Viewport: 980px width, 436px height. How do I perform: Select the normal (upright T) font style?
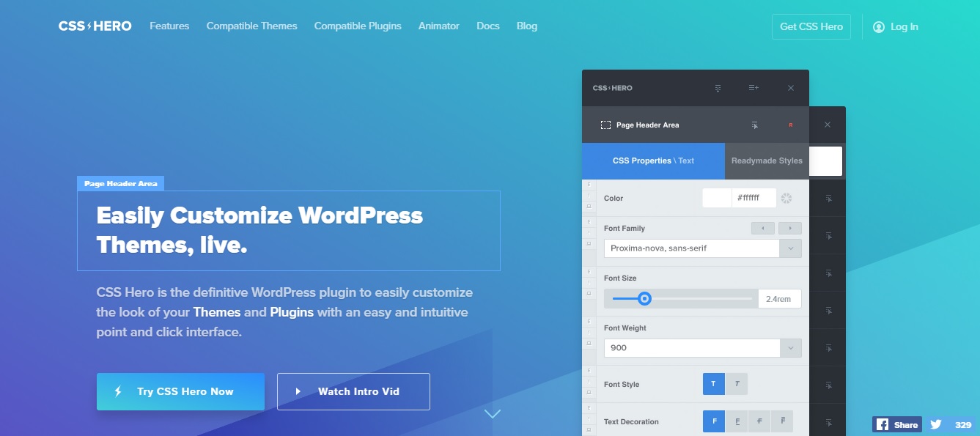714,384
